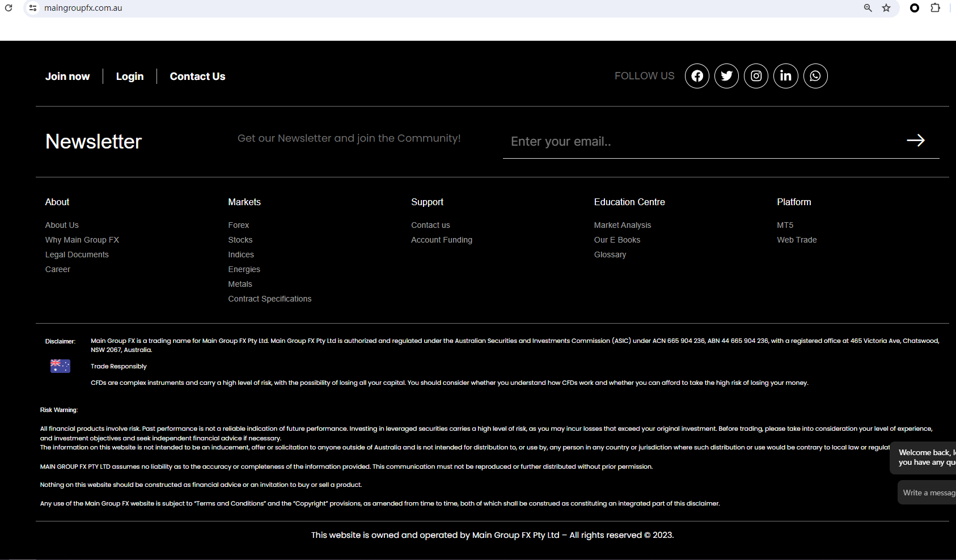Screen dimensions: 956x560
Task: Reload the page in browser
Action: click(x=9, y=8)
